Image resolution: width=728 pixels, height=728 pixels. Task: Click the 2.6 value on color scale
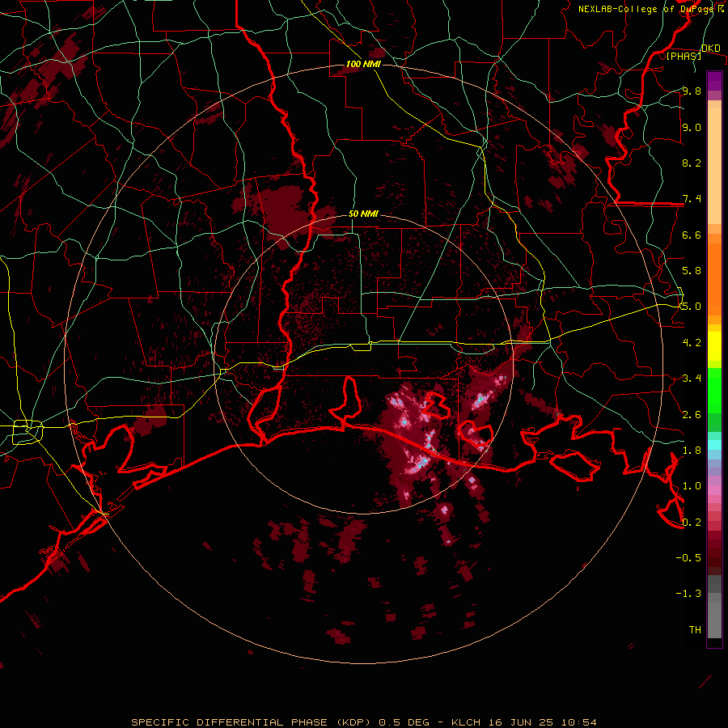pyautogui.click(x=692, y=414)
